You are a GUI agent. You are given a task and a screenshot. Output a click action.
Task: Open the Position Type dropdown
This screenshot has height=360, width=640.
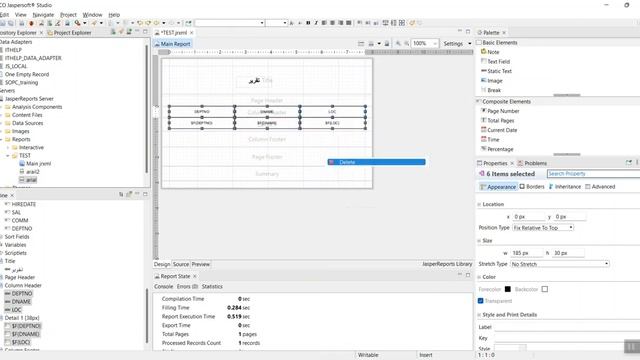point(543,228)
